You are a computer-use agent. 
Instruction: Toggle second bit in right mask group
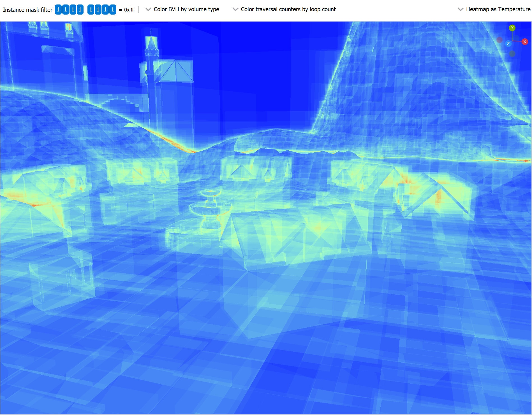tap(98, 10)
